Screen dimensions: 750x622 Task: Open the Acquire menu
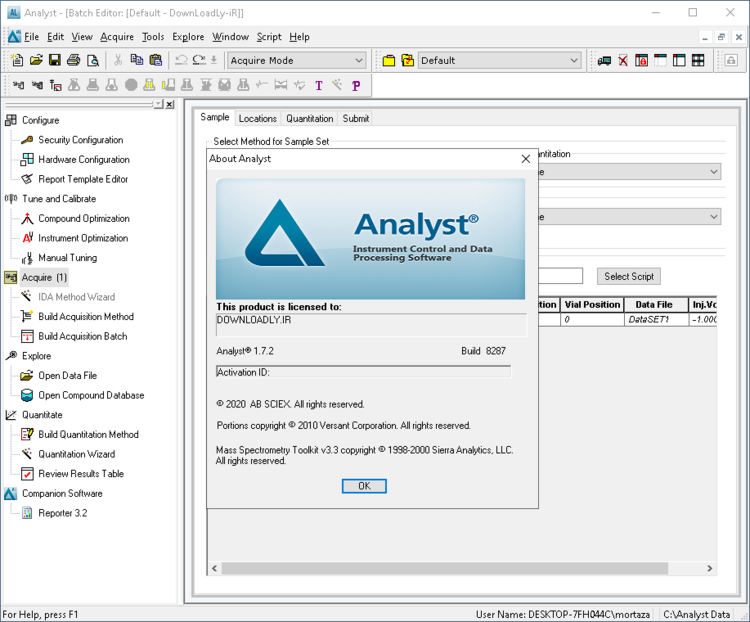pyautogui.click(x=117, y=37)
